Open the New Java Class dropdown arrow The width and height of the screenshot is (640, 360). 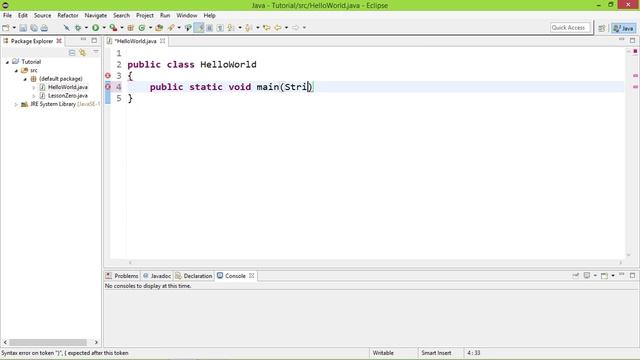(x=150, y=28)
